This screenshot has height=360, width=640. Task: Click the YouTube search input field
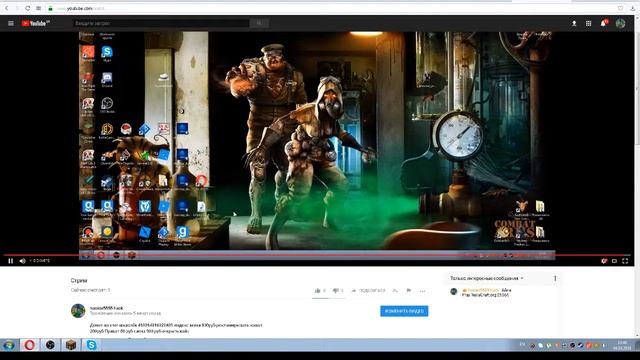pos(161,23)
